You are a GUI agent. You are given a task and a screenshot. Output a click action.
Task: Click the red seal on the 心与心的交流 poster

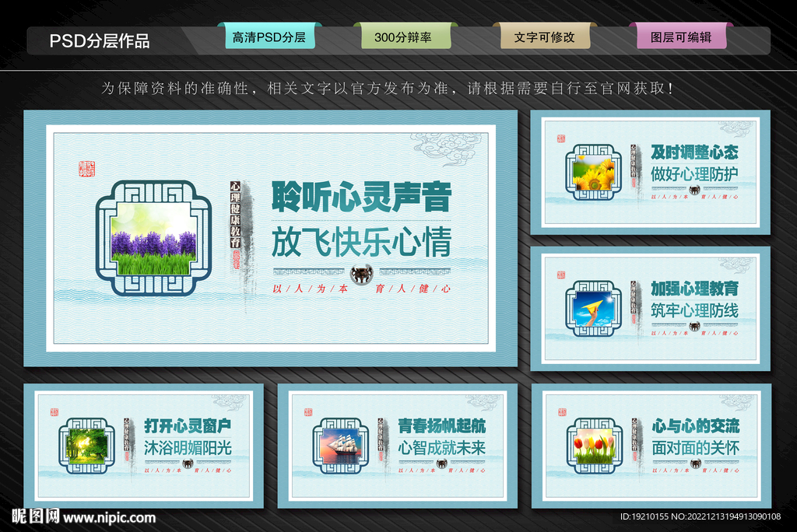(x=562, y=411)
